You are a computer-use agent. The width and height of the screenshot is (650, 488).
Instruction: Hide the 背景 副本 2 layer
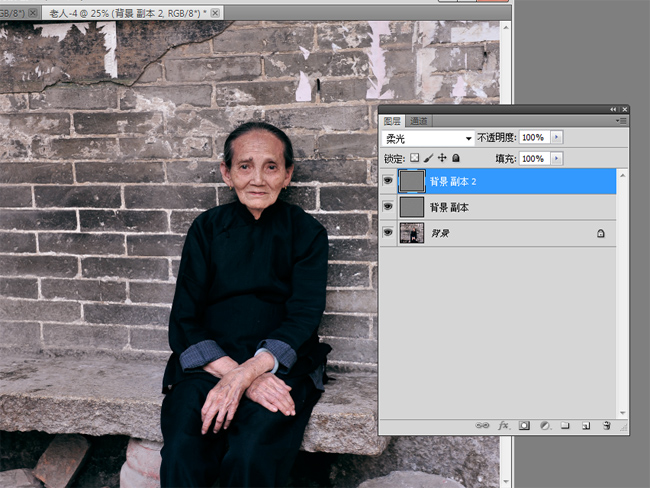[388, 181]
